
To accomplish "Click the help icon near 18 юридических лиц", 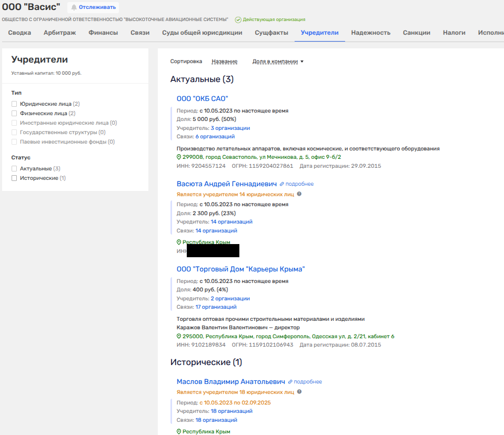I will (x=299, y=392).
